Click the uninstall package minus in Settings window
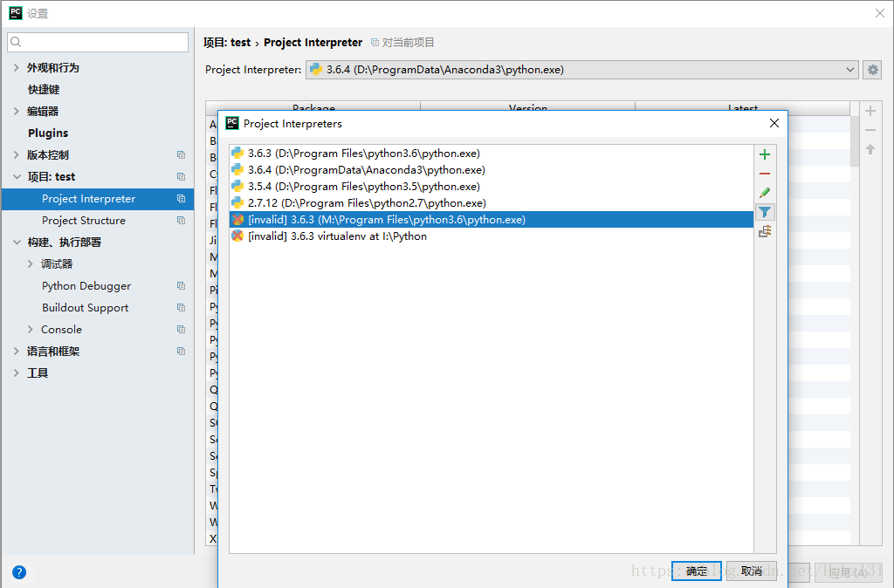 click(x=870, y=131)
